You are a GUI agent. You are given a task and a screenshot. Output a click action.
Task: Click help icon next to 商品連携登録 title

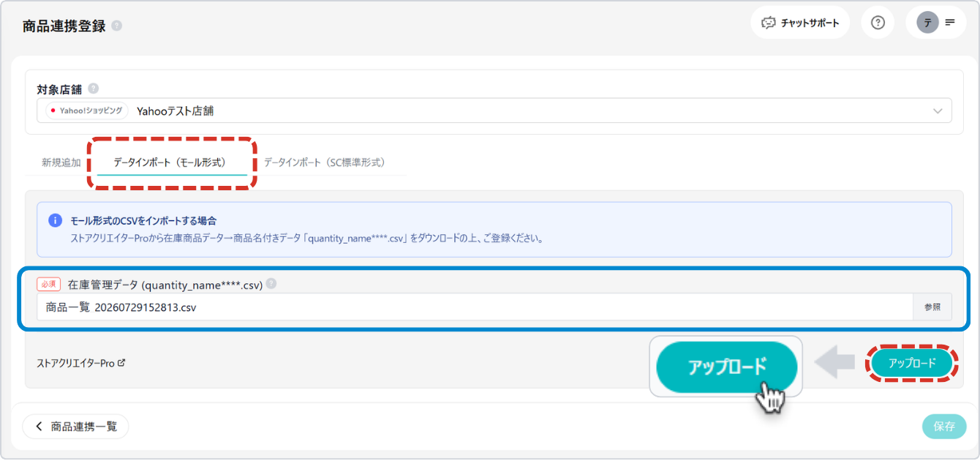click(117, 26)
